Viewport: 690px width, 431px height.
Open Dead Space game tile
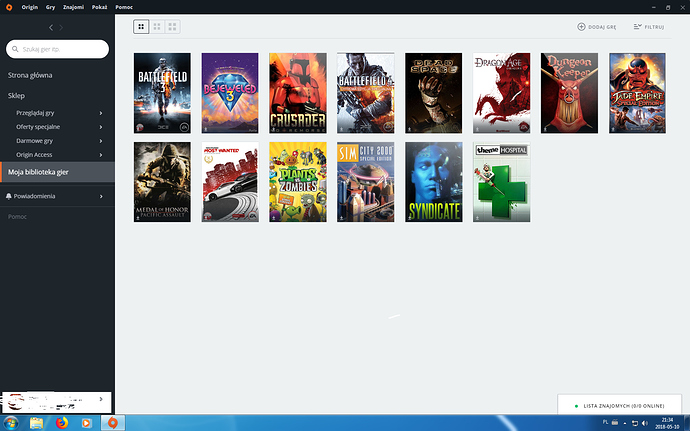pyautogui.click(x=433, y=93)
